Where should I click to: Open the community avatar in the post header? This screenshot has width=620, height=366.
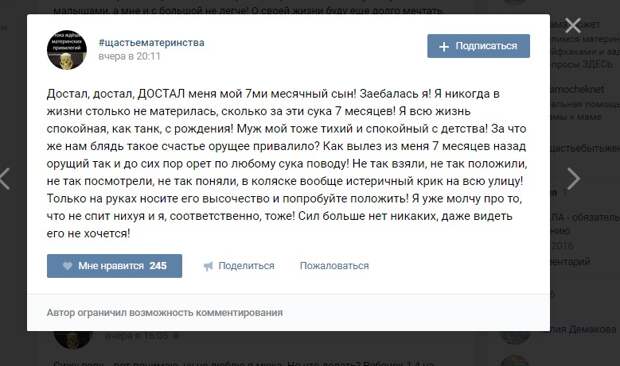67,50
